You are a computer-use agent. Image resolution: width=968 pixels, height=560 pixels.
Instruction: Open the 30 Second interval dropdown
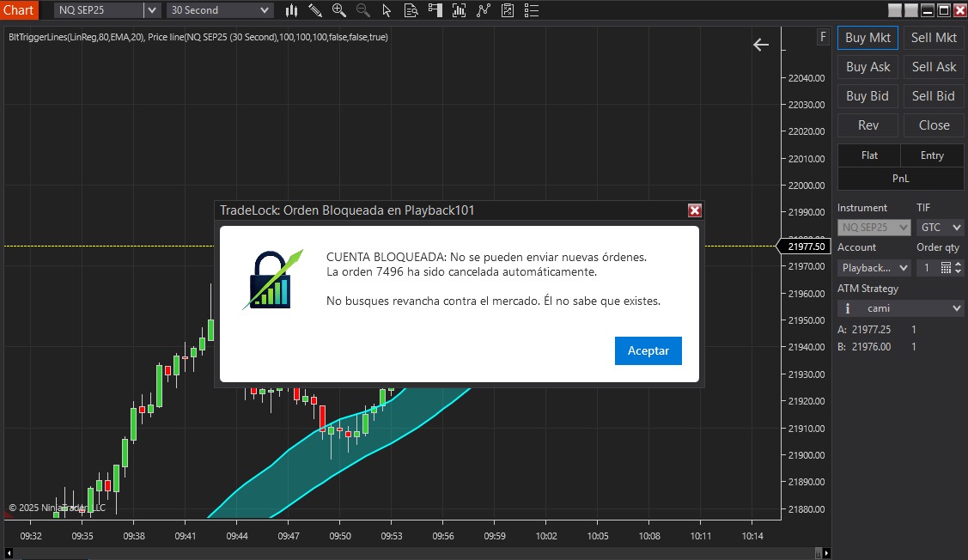[219, 10]
